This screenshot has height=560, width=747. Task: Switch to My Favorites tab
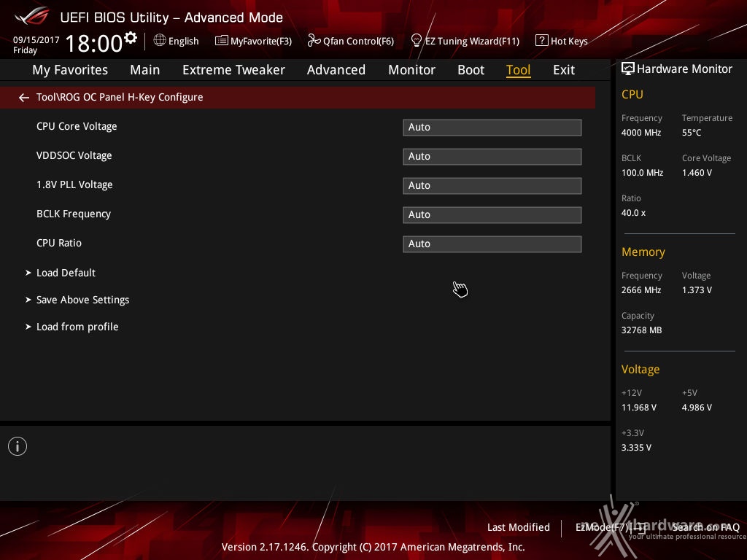coord(70,70)
